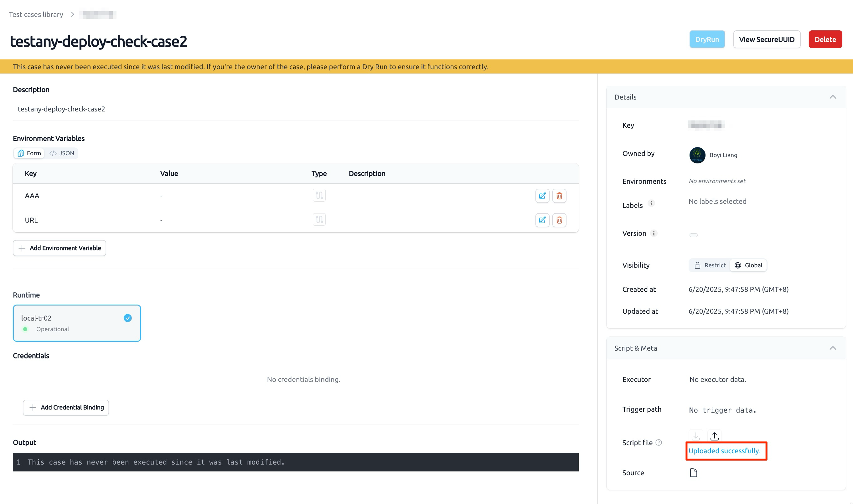Set visibility to Global
853x504 pixels.
tap(748, 265)
